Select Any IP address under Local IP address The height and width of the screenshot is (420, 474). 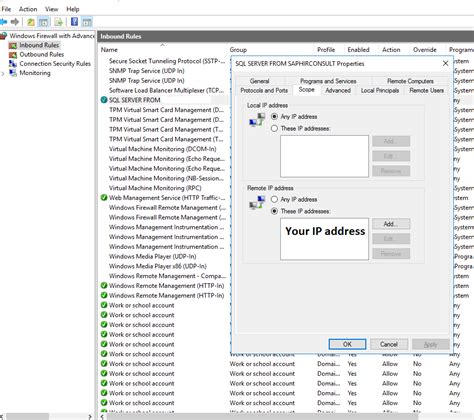274,117
